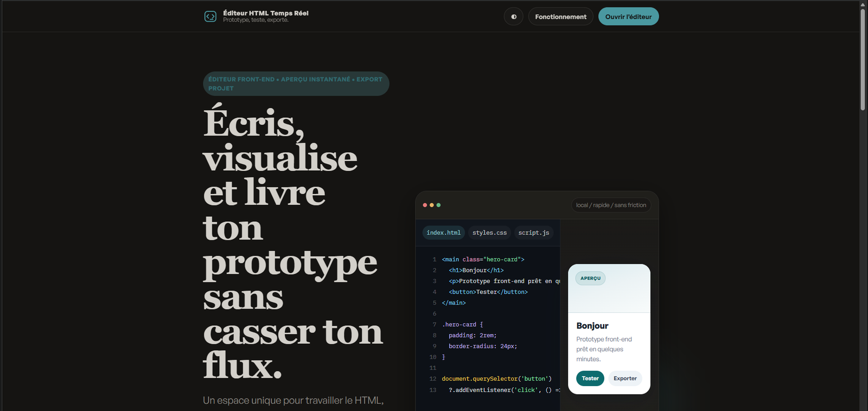The height and width of the screenshot is (411, 868).
Task: Click the Ouvrir l'éditeur button
Action: click(628, 17)
